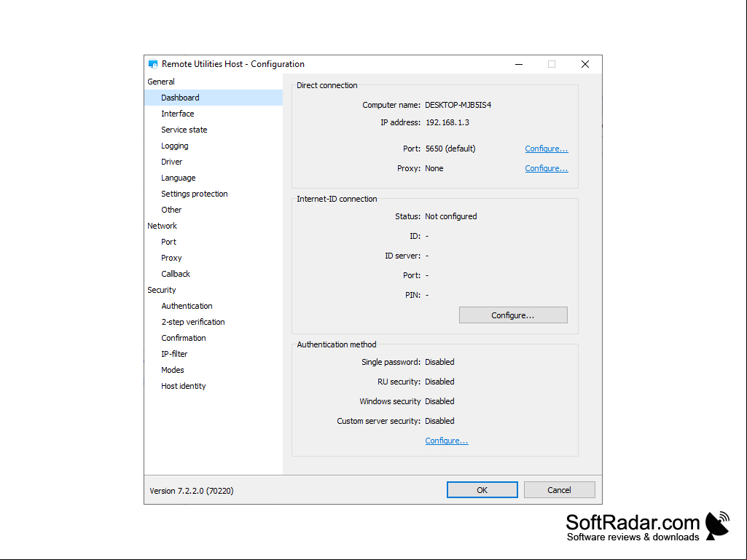Click the Proxy value None
The width and height of the screenshot is (747, 560).
point(434,168)
